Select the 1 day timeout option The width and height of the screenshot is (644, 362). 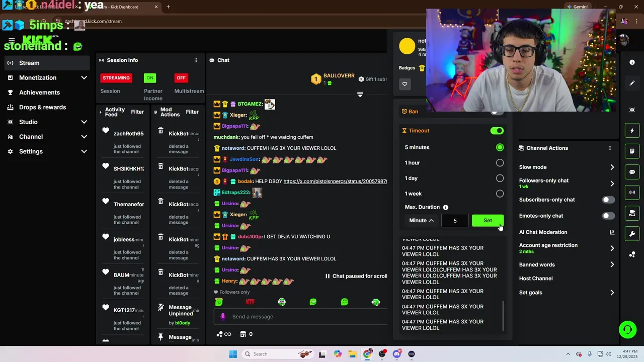pos(500,178)
